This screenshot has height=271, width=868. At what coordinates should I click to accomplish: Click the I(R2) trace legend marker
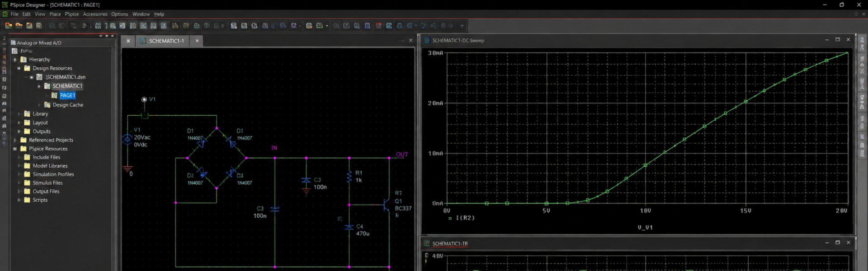coord(450,218)
